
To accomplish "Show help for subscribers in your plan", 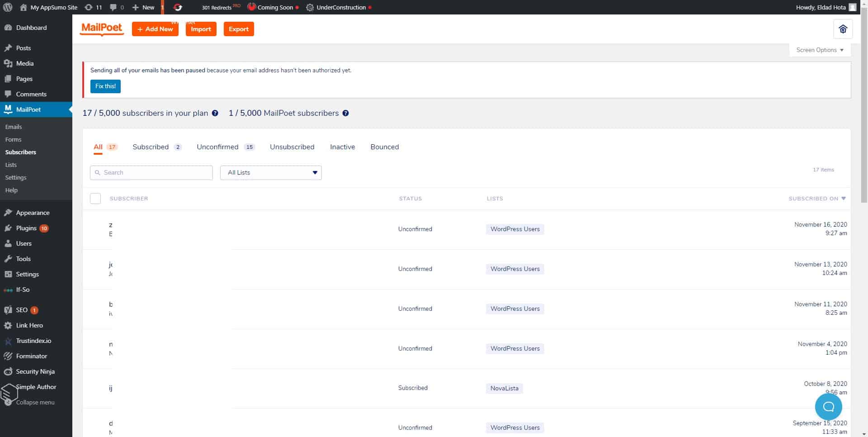I will coord(215,113).
